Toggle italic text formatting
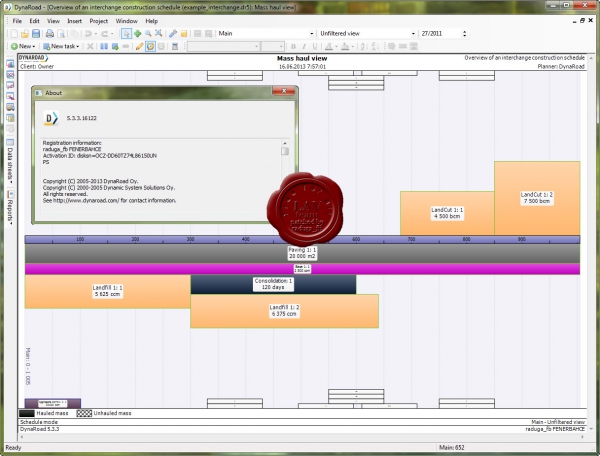The image size is (600, 456). [x=304, y=46]
